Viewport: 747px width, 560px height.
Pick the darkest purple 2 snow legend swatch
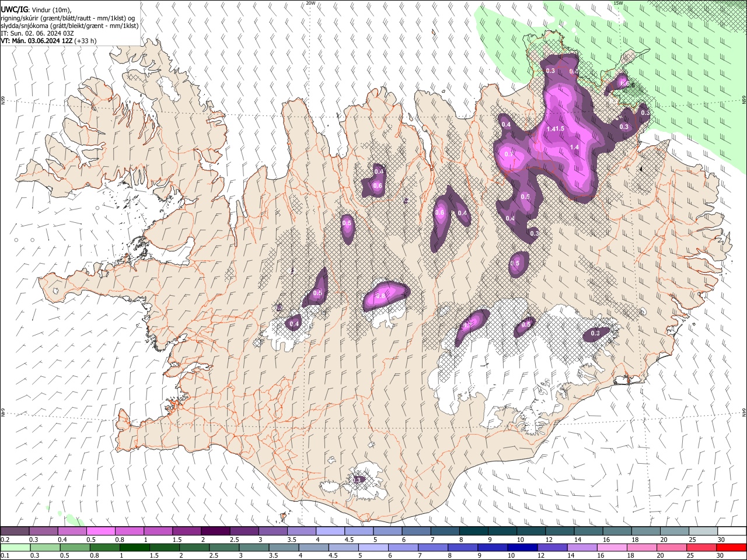(215, 531)
